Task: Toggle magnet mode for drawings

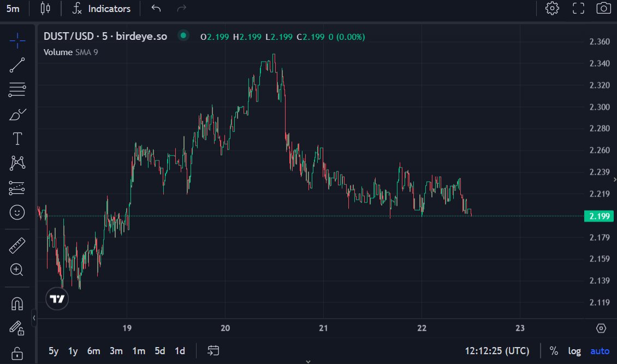Action: (17, 304)
